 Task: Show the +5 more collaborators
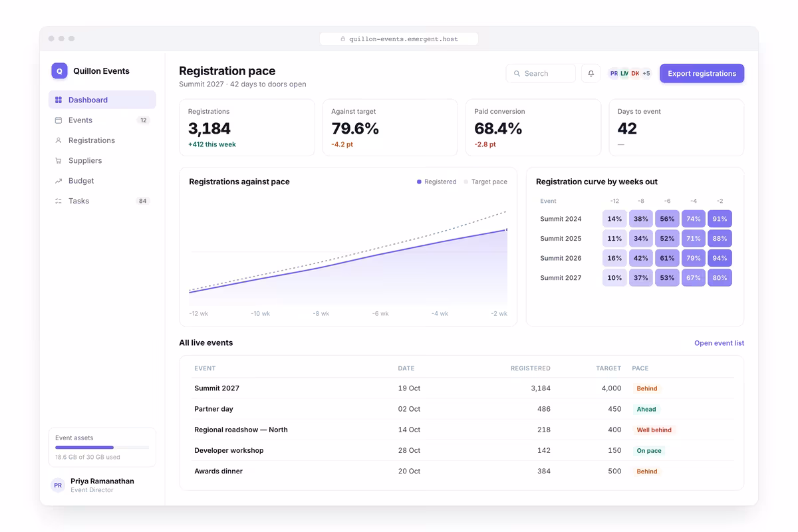coord(646,74)
